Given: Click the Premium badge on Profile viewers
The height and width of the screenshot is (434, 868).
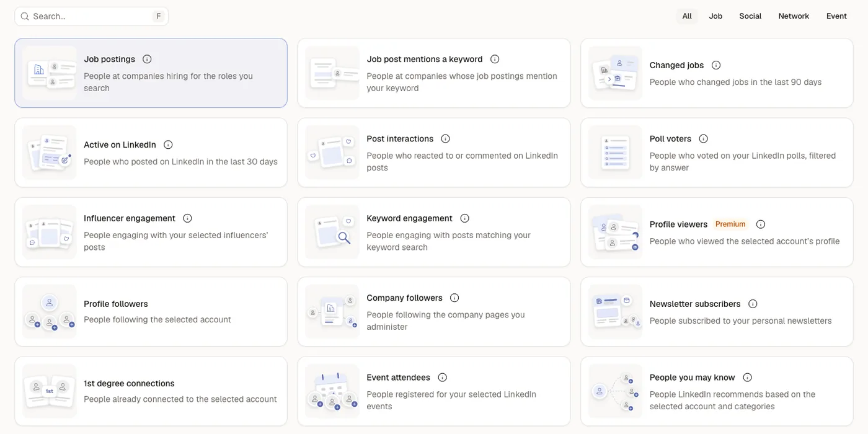Looking at the screenshot, I should (730, 224).
